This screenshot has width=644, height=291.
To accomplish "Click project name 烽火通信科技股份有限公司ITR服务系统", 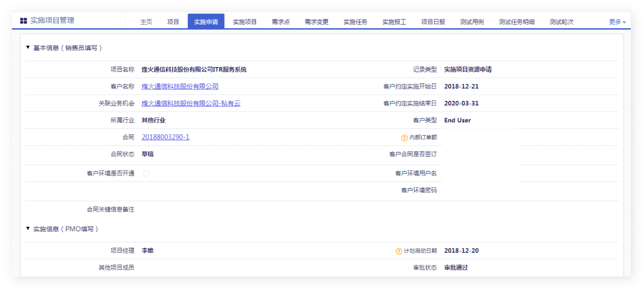I will tap(194, 69).
